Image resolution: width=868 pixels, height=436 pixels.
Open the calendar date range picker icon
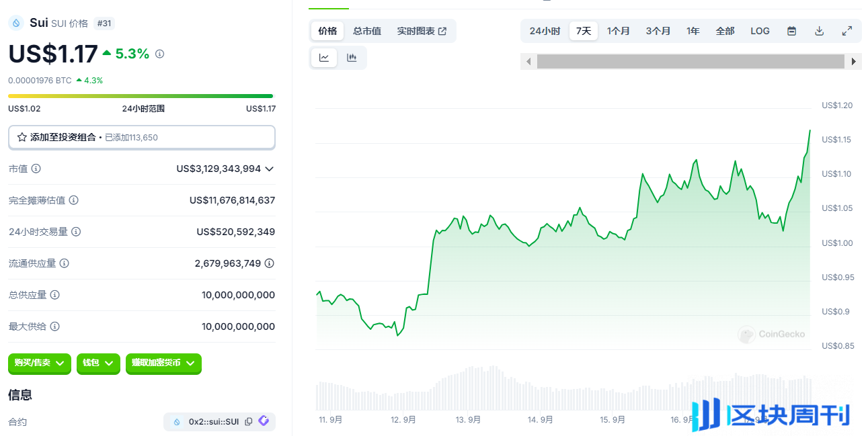click(791, 30)
